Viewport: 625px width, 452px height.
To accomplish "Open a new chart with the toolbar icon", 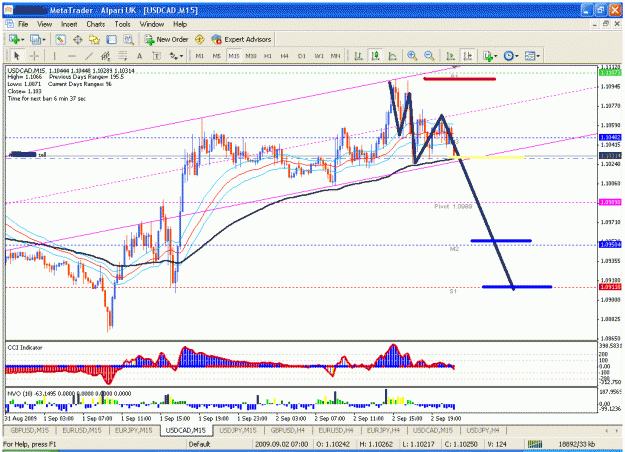I will click(14, 39).
